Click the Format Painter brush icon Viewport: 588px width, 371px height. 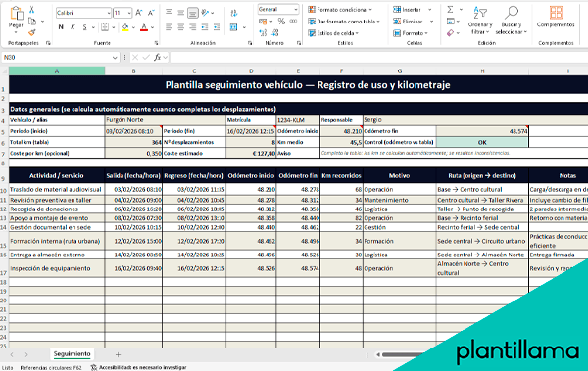pyautogui.click(x=32, y=33)
